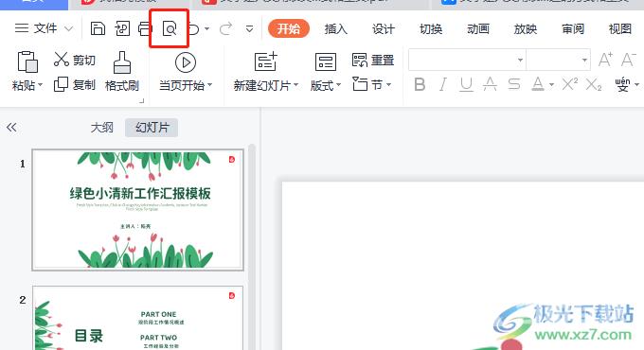Toggle emphasis mark text effect
The height and width of the screenshot is (350, 644).
pos(490,84)
